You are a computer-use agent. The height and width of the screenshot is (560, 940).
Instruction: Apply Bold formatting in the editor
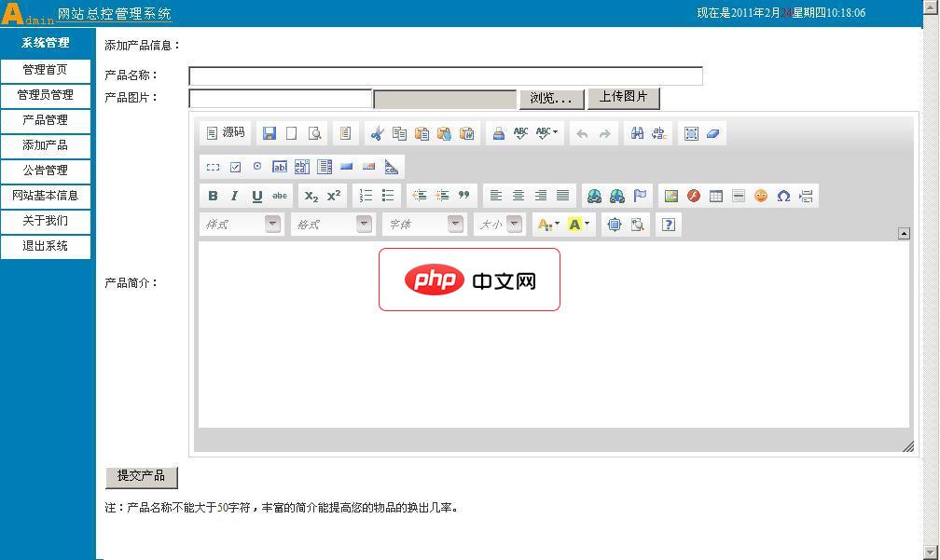(212, 196)
